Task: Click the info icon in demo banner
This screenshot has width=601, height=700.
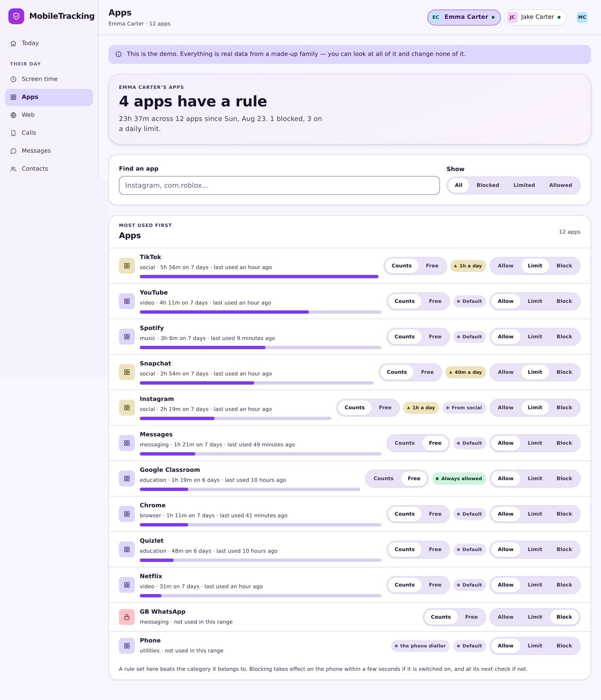Action: click(119, 54)
